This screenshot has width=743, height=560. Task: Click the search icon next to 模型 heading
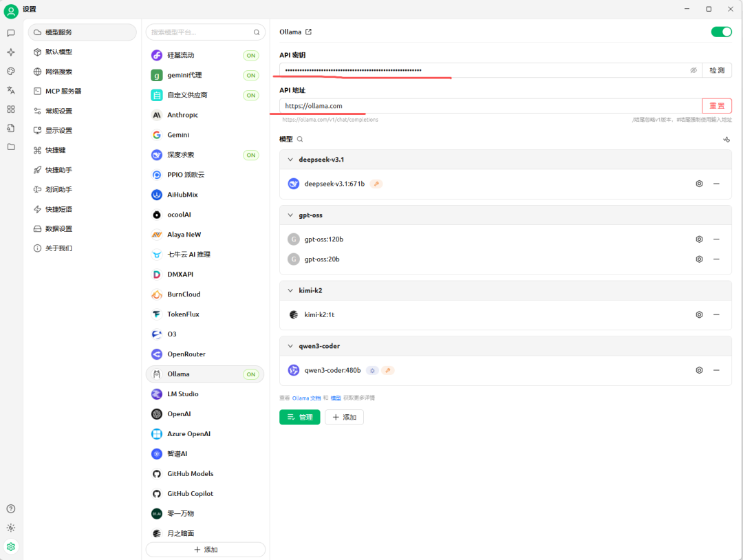300,139
